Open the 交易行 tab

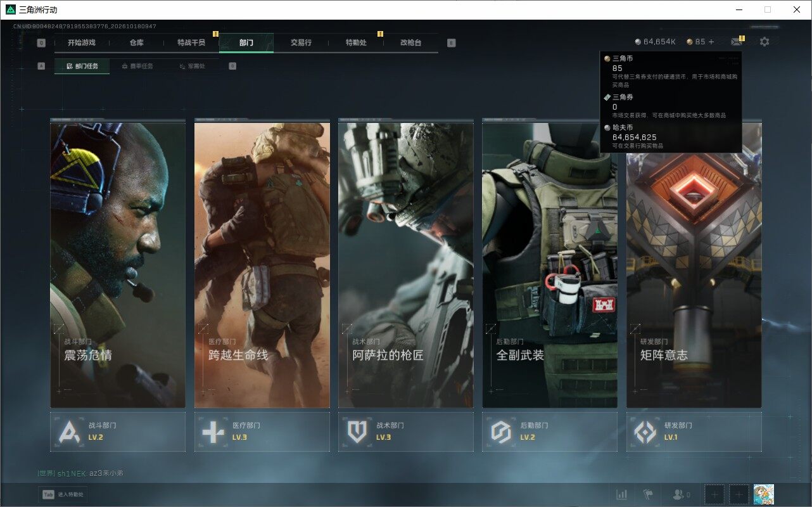[x=301, y=42]
